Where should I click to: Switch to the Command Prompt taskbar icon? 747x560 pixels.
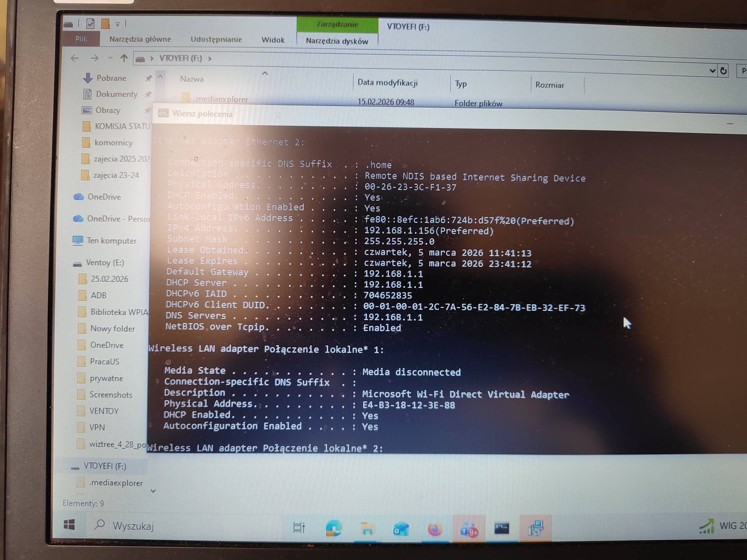tap(502, 528)
